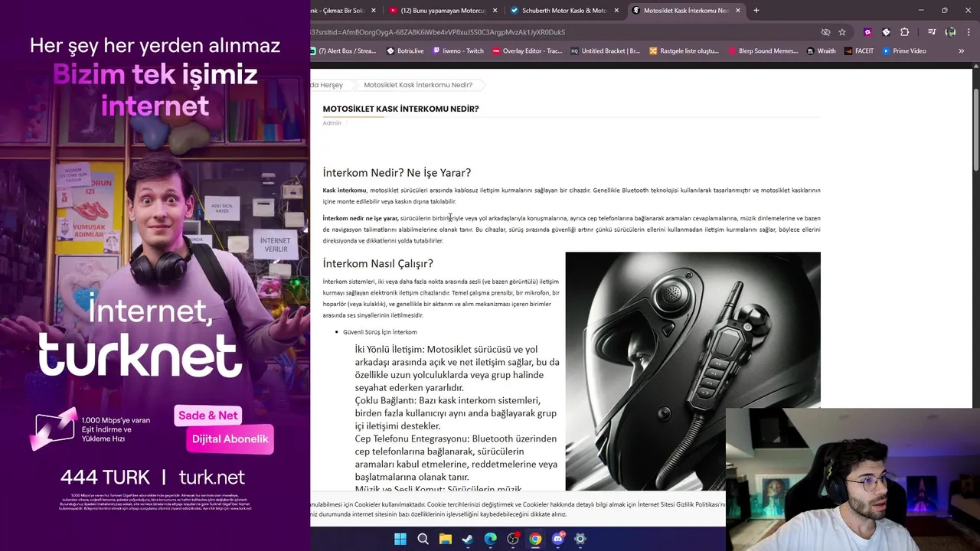Open the Untitled Bracket bookmark
The height and width of the screenshot is (551, 980).
(606, 51)
